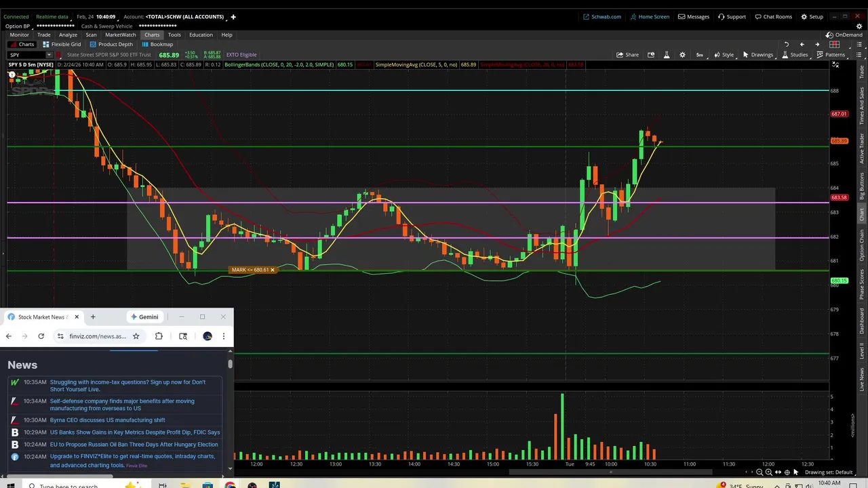Image resolution: width=868 pixels, height=488 pixels.
Task: Click the crosshair target icon at chart bottom
Action: point(787,472)
